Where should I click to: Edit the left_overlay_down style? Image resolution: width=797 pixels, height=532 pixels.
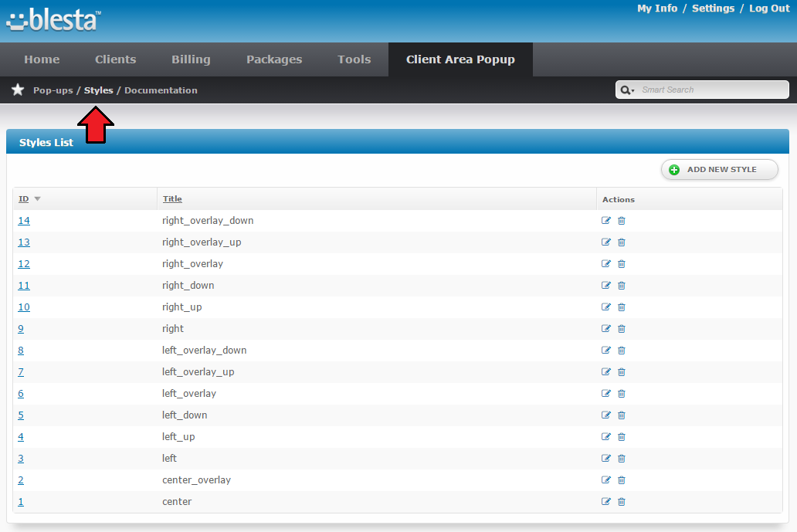[606, 350]
